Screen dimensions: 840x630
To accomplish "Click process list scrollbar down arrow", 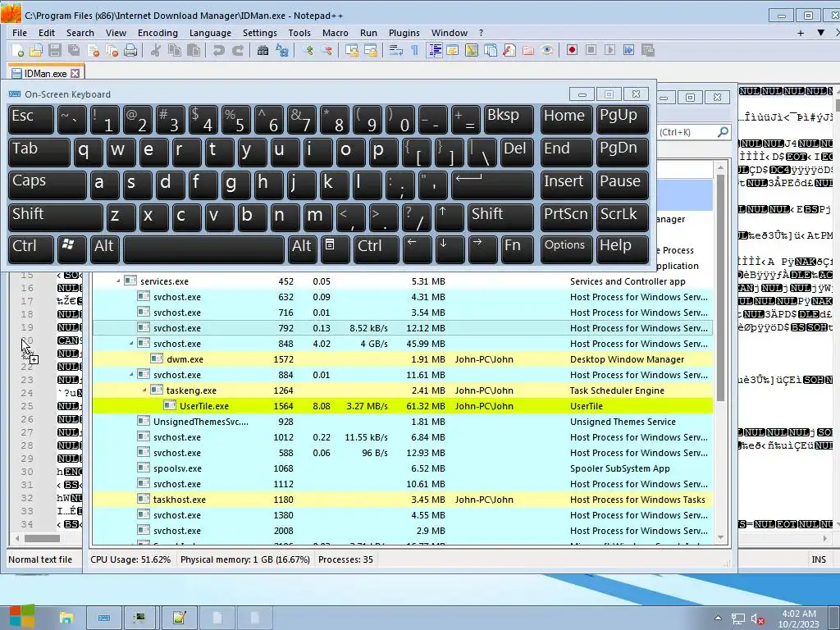I will 720,537.
